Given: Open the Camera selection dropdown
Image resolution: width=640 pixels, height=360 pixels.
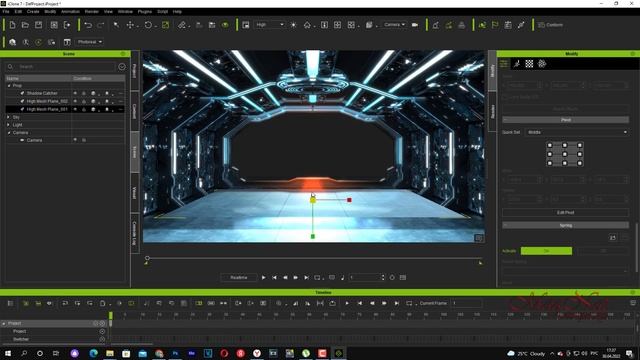Looking at the screenshot, I should pyautogui.click(x=394, y=25).
